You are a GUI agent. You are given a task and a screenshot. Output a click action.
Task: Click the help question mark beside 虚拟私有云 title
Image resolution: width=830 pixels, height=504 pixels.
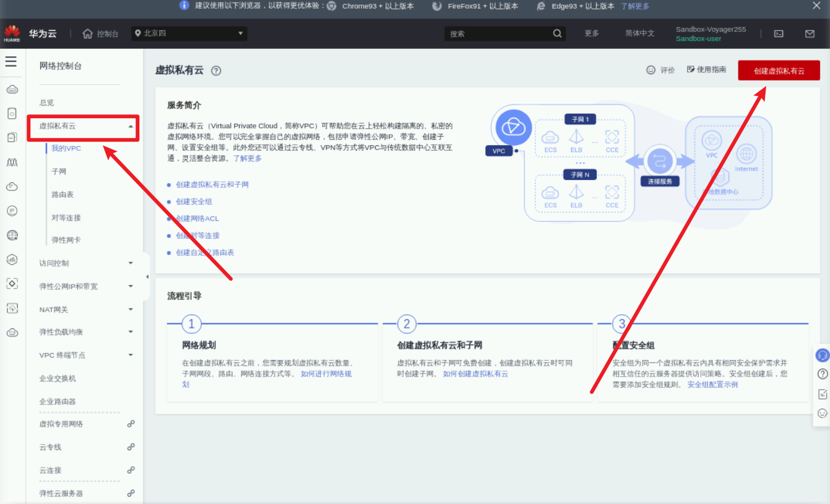point(216,70)
